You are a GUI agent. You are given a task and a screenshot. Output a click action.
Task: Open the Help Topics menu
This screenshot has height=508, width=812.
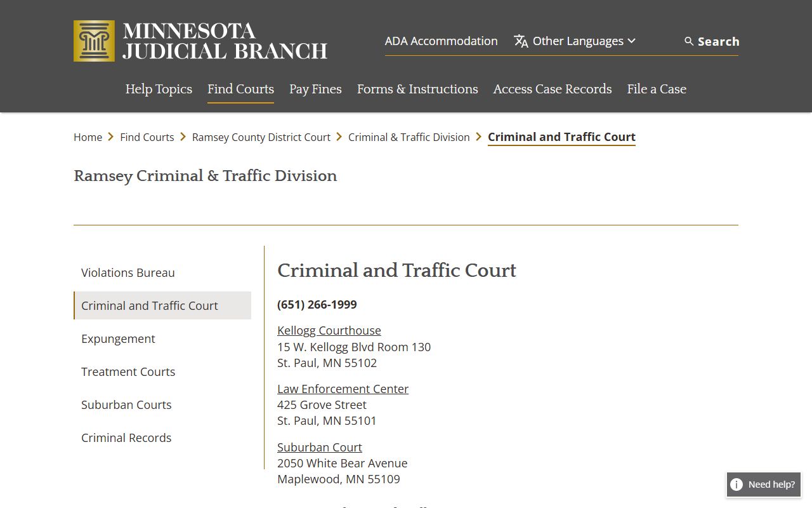pos(159,89)
